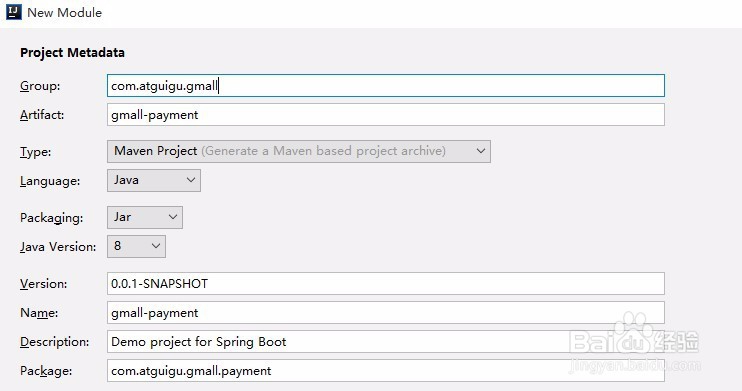Click the chevron arrow of Java Version combo

coord(156,246)
